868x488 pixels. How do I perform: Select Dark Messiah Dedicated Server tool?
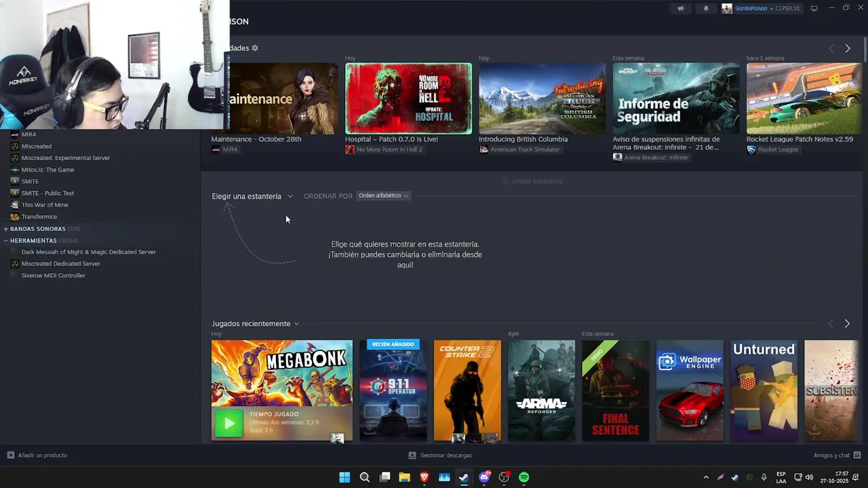coord(88,252)
